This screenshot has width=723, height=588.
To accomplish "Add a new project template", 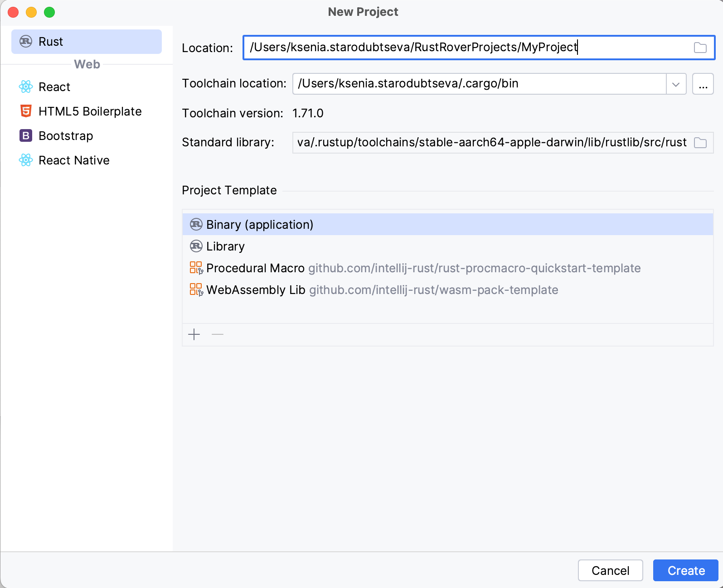I will click(x=194, y=334).
